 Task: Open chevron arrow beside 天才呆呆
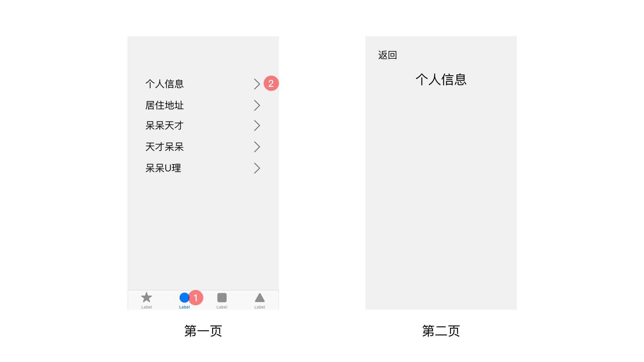click(x=257, y=147)
